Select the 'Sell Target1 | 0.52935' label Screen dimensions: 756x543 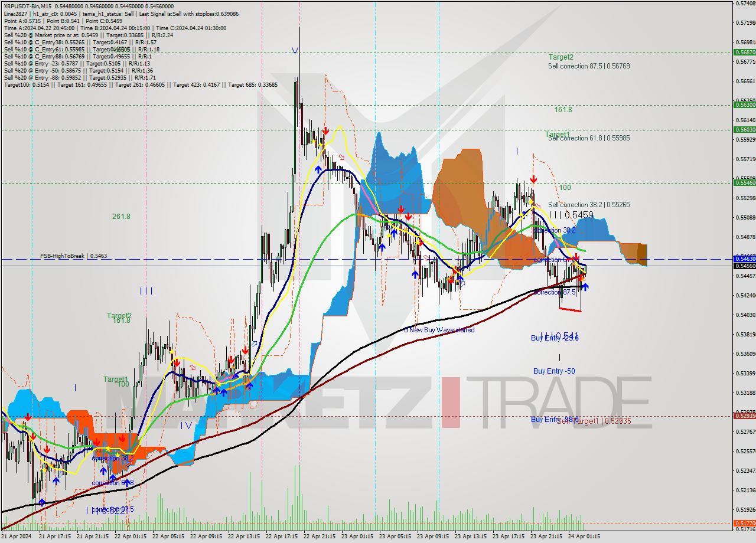pyautogui.click(x=594, y=421)
